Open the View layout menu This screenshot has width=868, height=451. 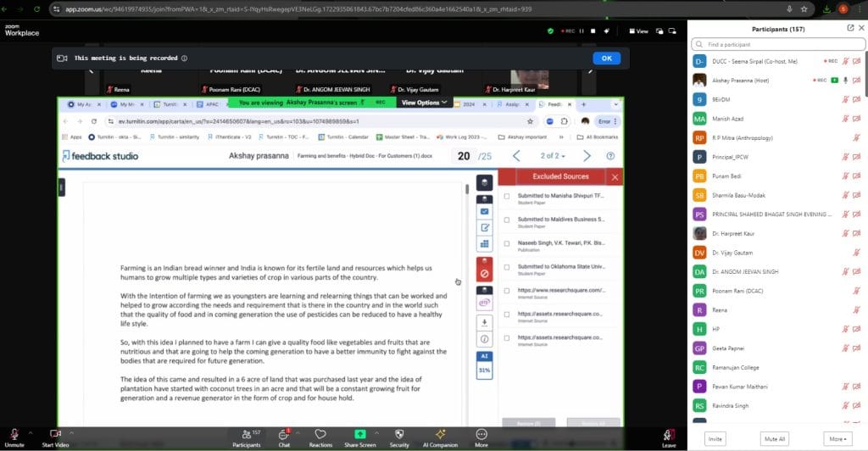click(637, 31)
